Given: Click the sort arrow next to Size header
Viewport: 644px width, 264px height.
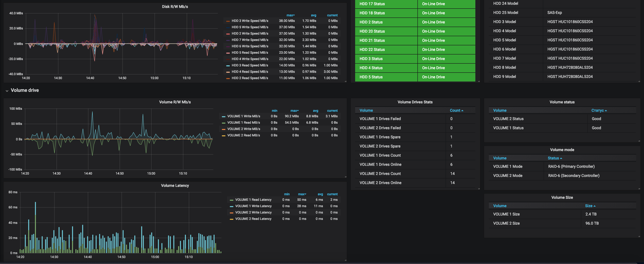Looking at the screenshot, I should [x=594, y=206].
